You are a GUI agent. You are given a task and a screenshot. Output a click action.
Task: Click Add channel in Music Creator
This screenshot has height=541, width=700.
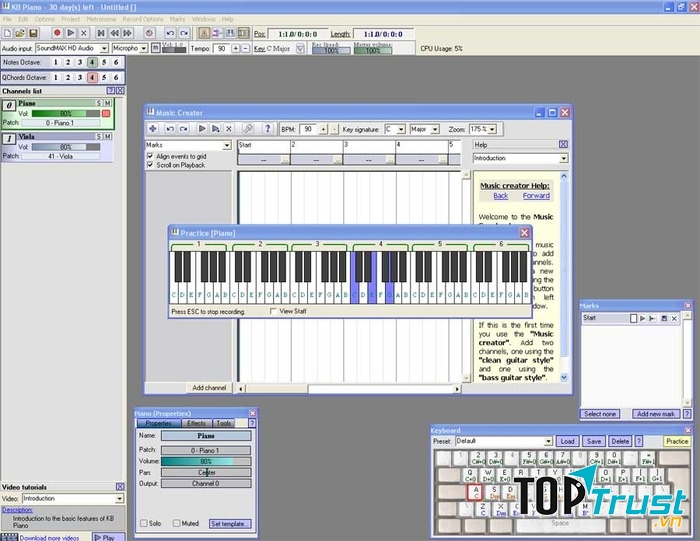click(x=209, y=388)
